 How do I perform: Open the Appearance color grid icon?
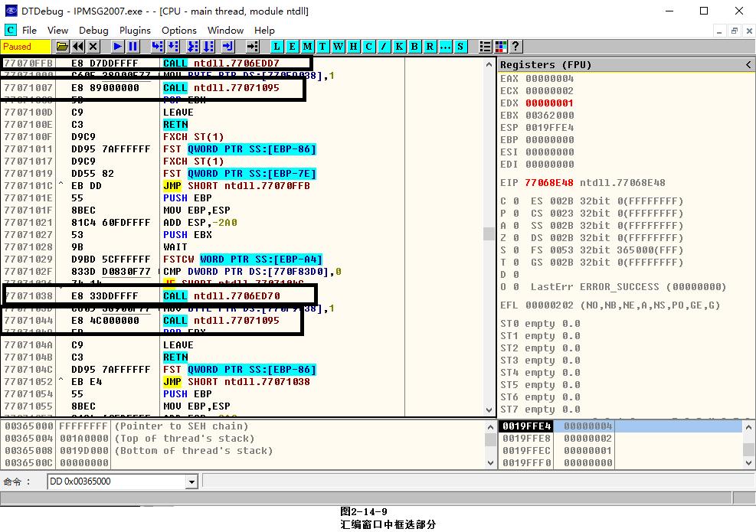pyautogui.click(x=501, y=47)
